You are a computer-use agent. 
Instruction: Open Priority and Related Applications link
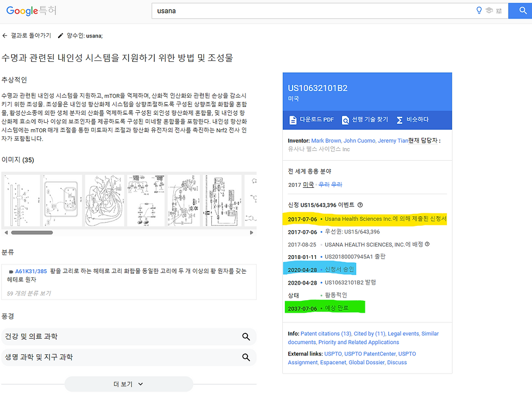click(x=359, y=343)
